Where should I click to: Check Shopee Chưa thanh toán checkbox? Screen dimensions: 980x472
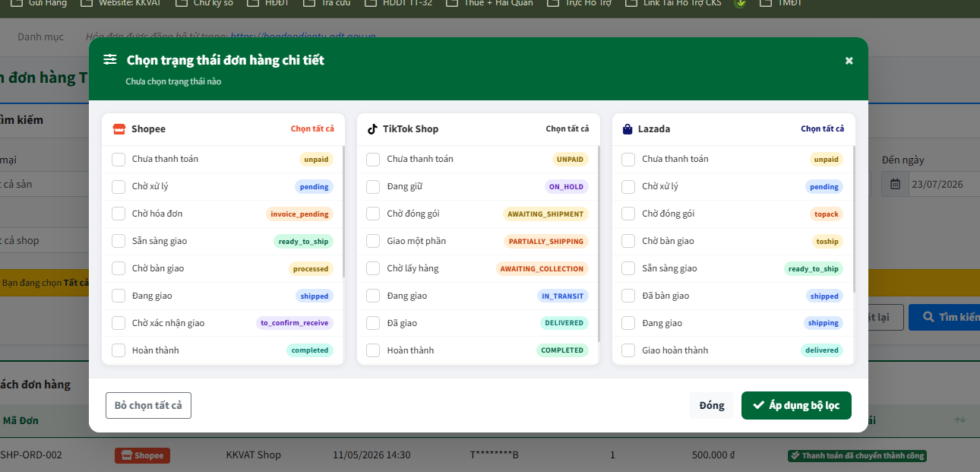[x=119, y=160]
